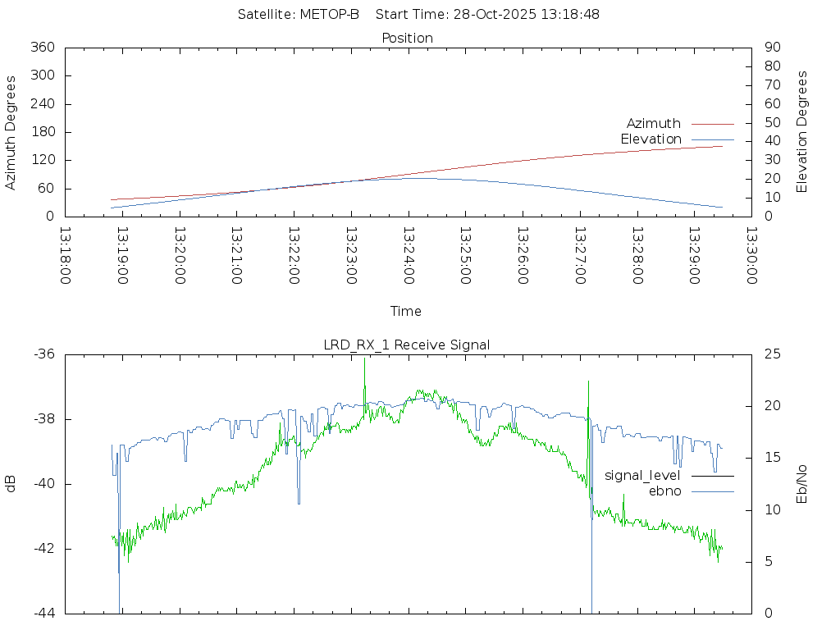Viewport: 840px width, 630px height.
Task: Click the ebno legend label
Action: click(x=664, y=491)
